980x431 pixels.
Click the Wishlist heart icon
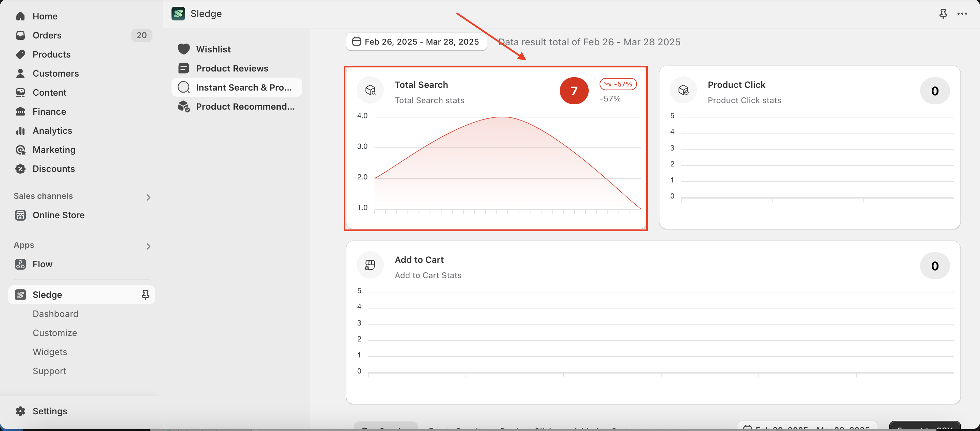pos(184,49)
